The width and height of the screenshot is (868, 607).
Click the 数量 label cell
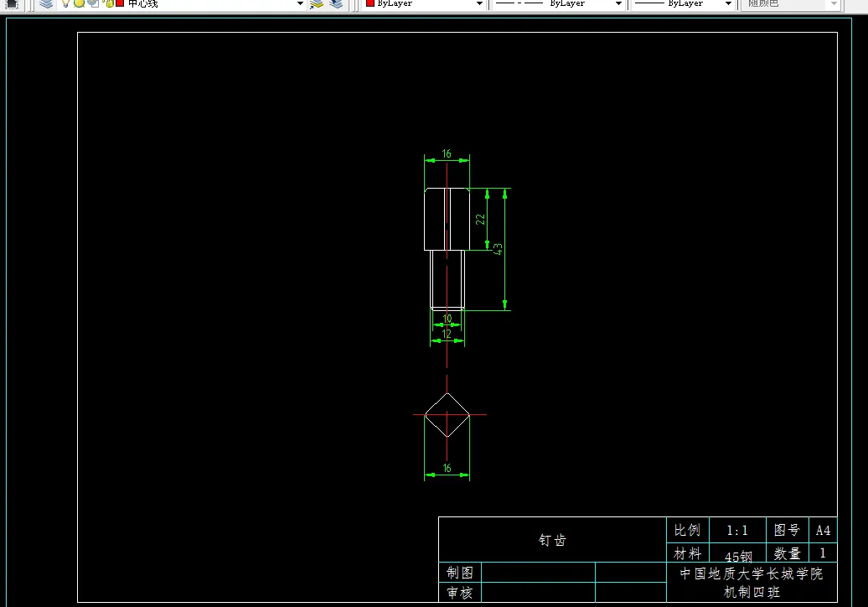788,553
